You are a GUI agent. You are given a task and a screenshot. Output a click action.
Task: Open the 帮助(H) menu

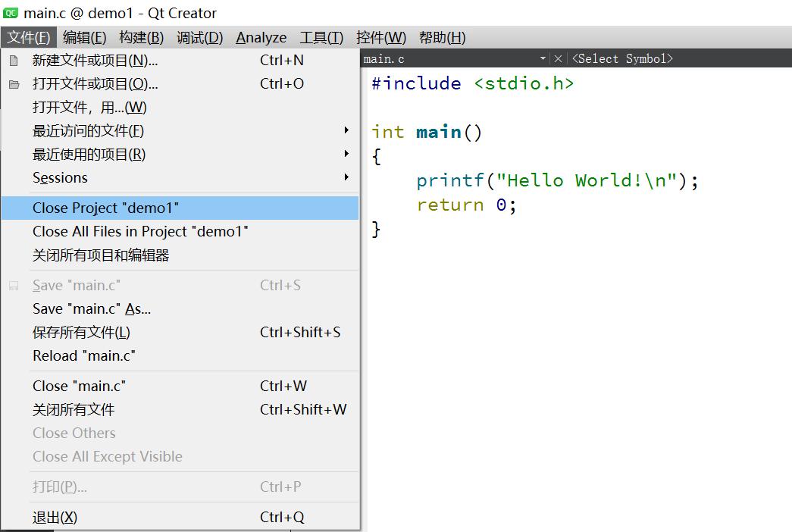click(442, 37)
